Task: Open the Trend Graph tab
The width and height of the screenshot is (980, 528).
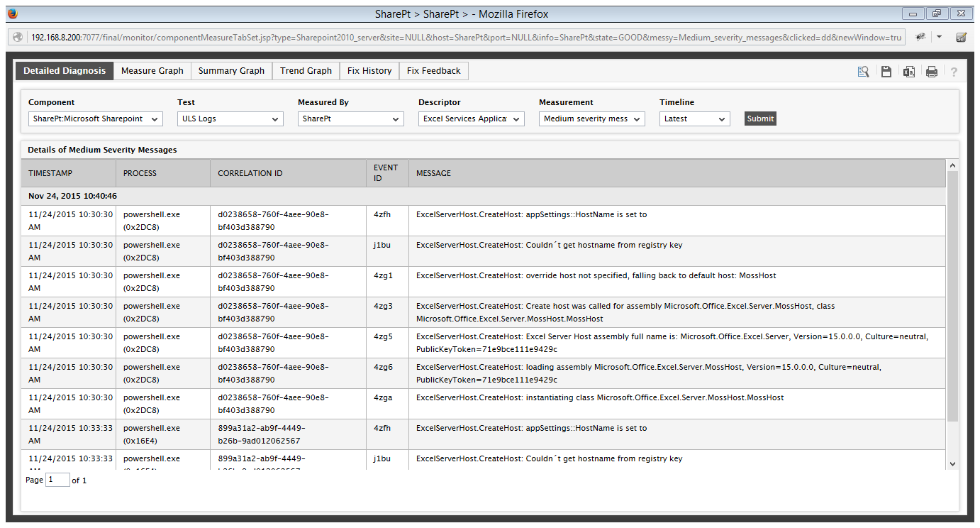Action: [x=306, y=71]
